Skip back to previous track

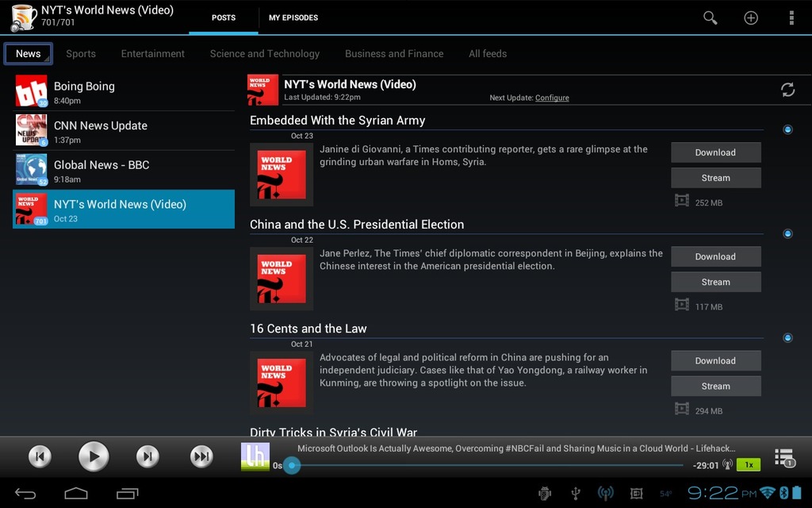[40, 456]
